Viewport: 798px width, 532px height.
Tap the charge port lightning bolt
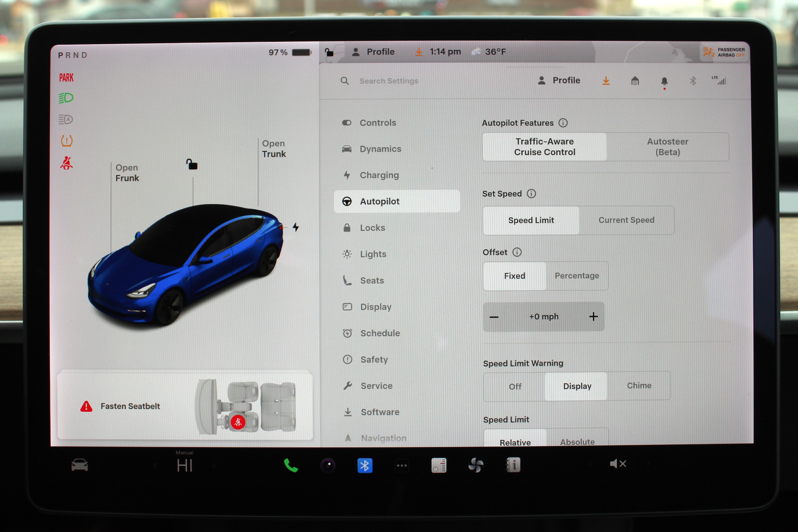coord(296,227)
